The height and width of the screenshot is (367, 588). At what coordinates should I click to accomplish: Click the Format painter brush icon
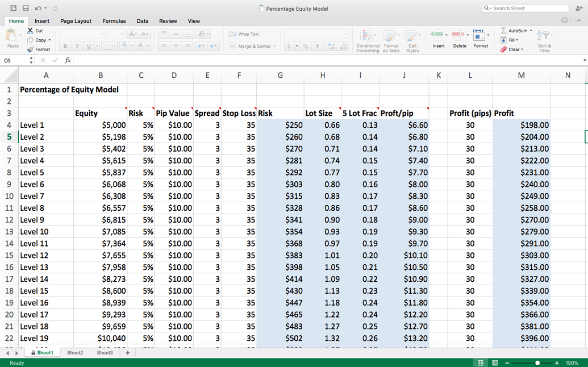click(31, 49)
